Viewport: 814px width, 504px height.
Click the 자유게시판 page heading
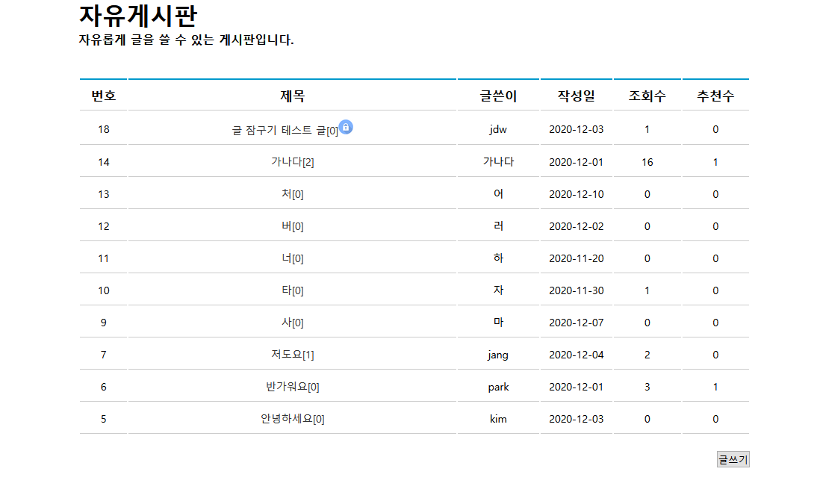(x=138, y=16)
